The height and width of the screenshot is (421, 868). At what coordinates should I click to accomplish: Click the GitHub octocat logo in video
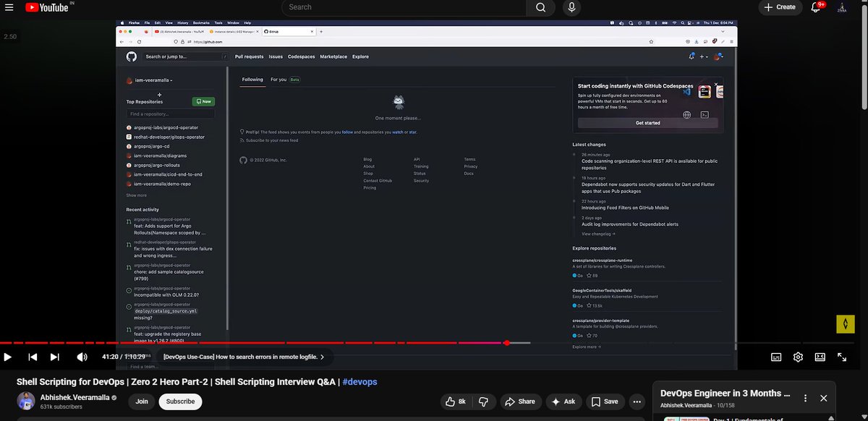[132, 56]
